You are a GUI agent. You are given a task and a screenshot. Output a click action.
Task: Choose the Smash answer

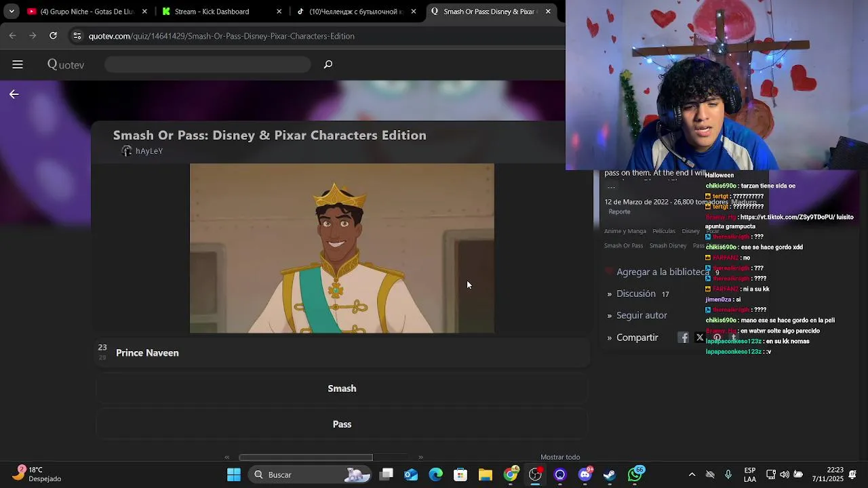342,388
